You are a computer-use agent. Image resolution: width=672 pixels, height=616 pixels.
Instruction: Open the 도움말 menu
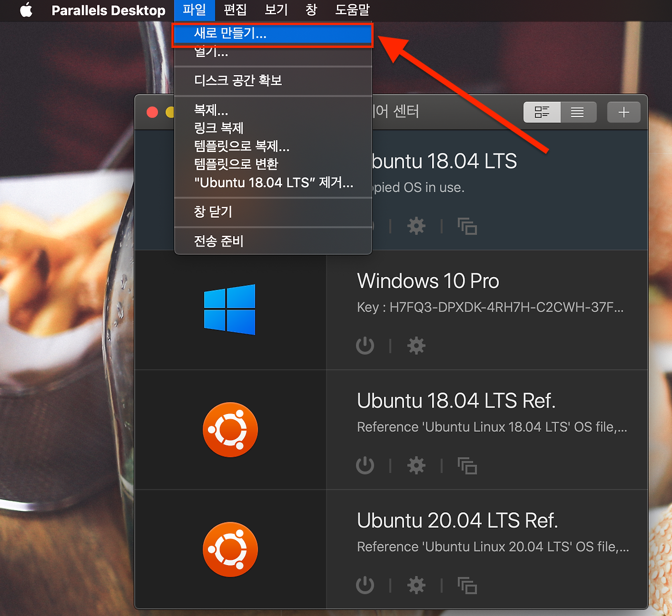pyautogui.click(x=352, y=10)
